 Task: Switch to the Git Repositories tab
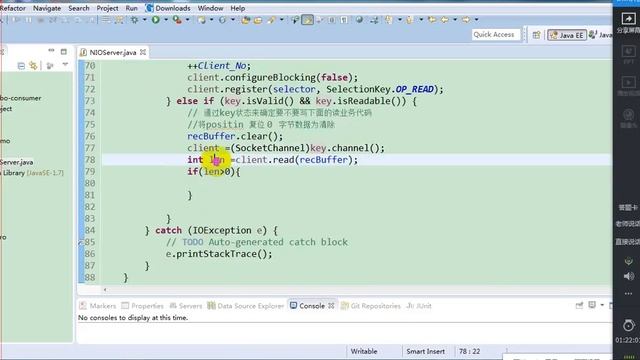click(x=371, y=306)
